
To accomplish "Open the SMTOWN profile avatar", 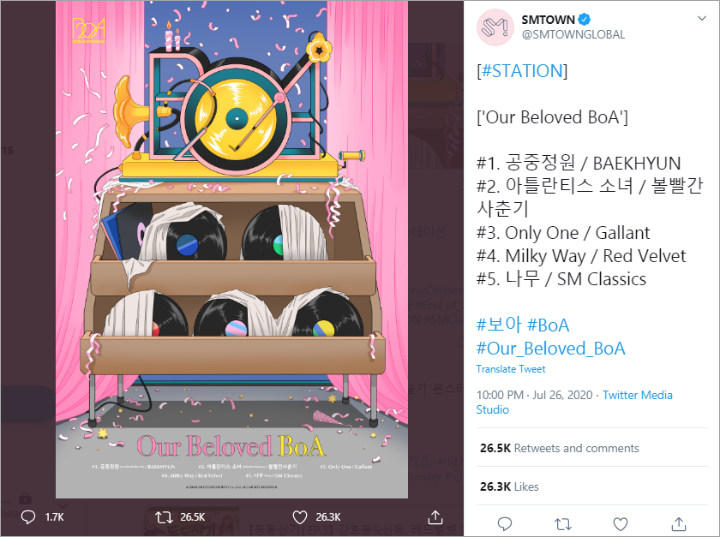I will (495, 27).
